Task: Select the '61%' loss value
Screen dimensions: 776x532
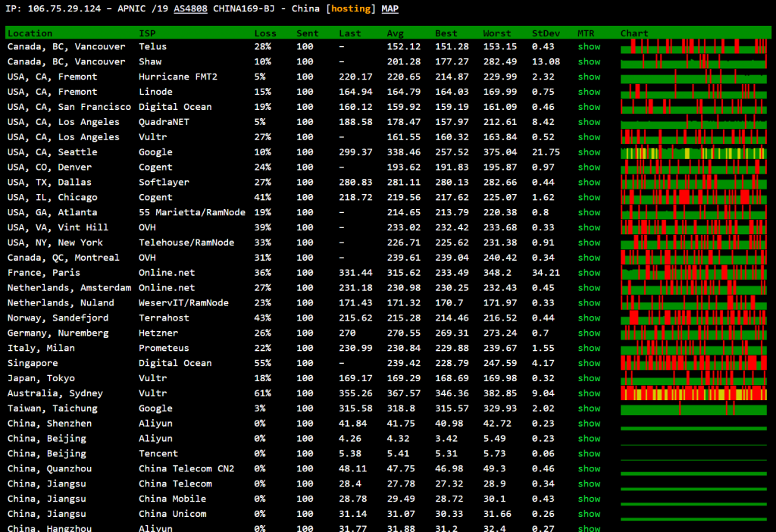Action: [x=263, y=393]
